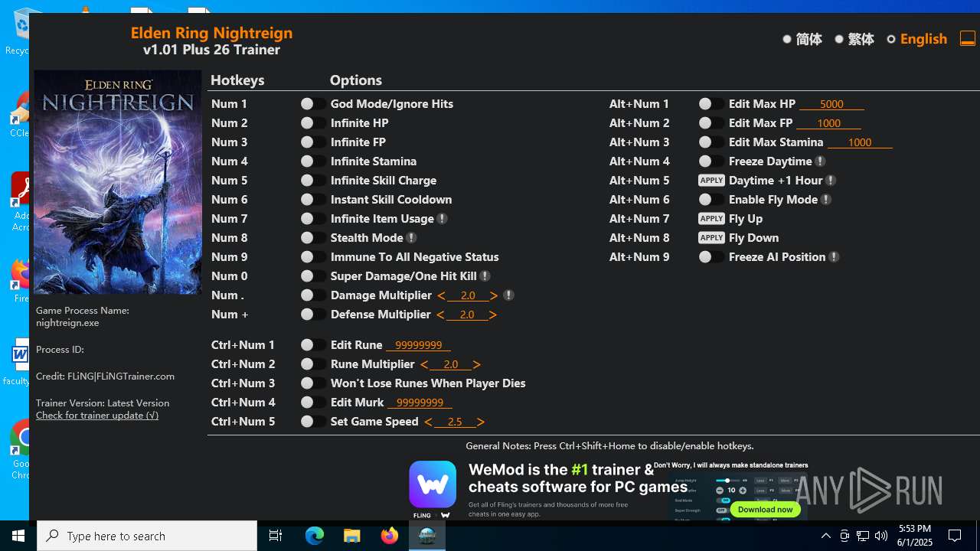Select the 简体 language radio button

point(787,39)
